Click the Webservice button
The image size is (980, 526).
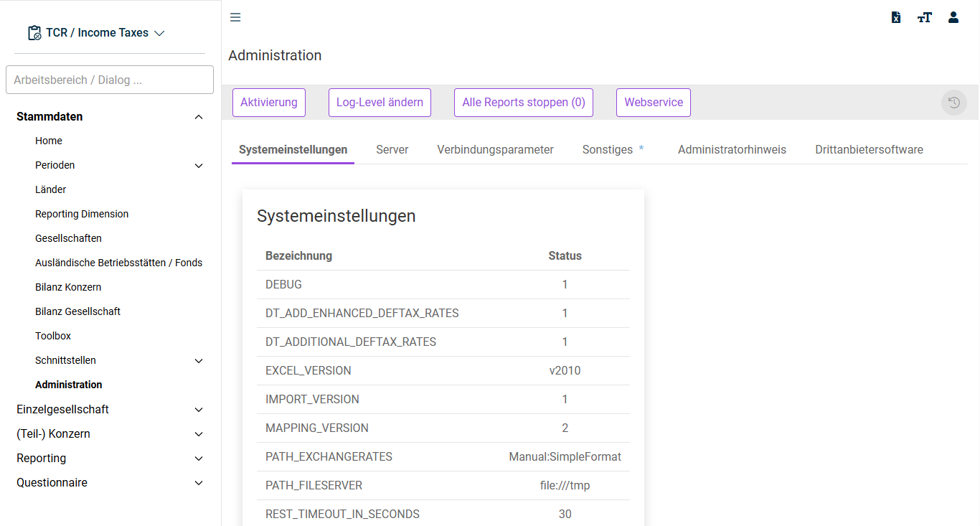pyautogui.click(x=654, y=103)
